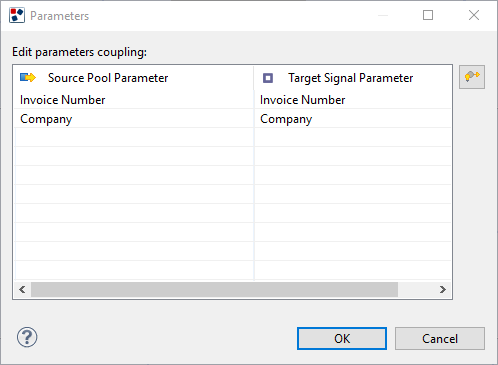Screen dimensions: 498x365
Task: Click the horizontal scrollbar left arrow
Action: pyautogui.click(x=22, y=289)
